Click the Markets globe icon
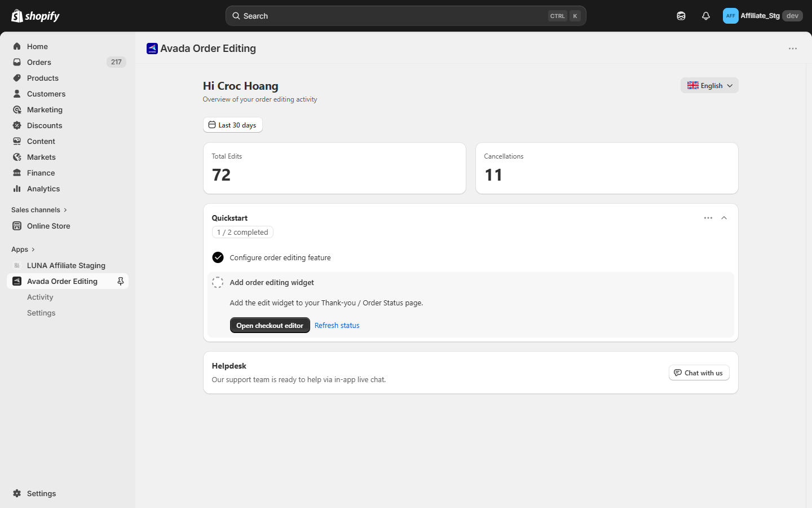 pyautogui.click(x=17, y=157)
